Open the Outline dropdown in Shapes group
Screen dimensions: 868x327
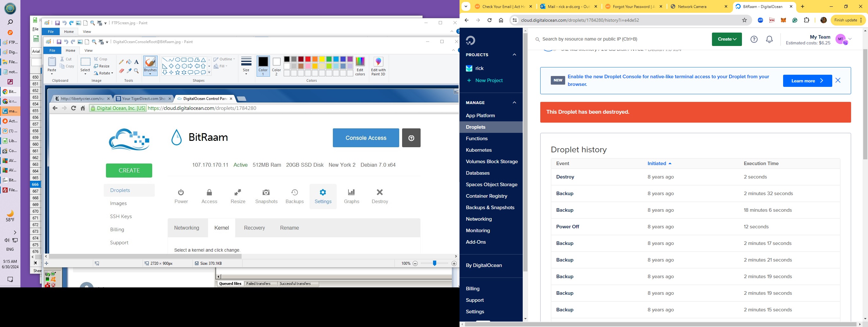click(224, 59)
